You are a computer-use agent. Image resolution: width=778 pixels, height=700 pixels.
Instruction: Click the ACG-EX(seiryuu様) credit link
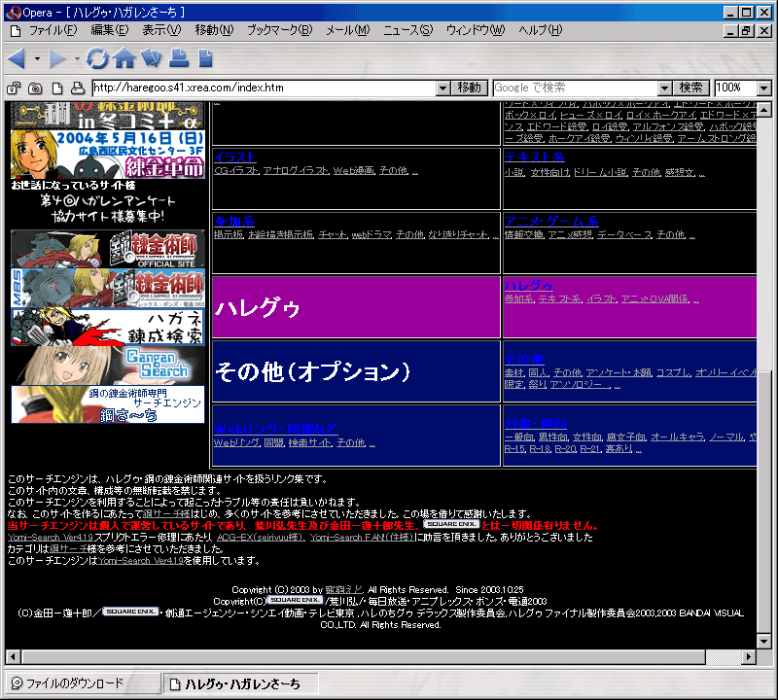click(x=260, y=538)
